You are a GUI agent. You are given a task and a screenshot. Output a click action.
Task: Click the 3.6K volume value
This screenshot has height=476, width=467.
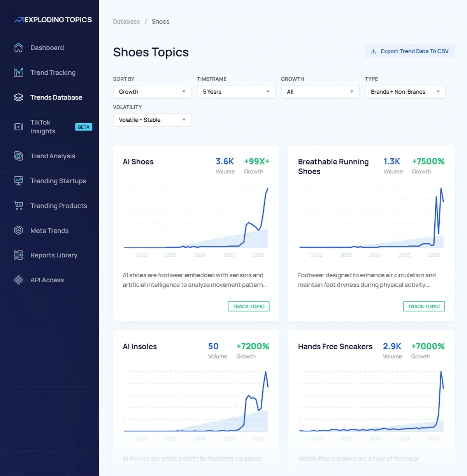pos(225,161)
